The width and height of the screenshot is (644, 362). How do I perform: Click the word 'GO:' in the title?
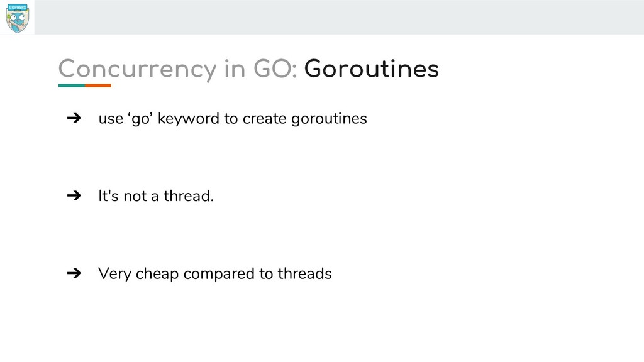coord(275,69)
